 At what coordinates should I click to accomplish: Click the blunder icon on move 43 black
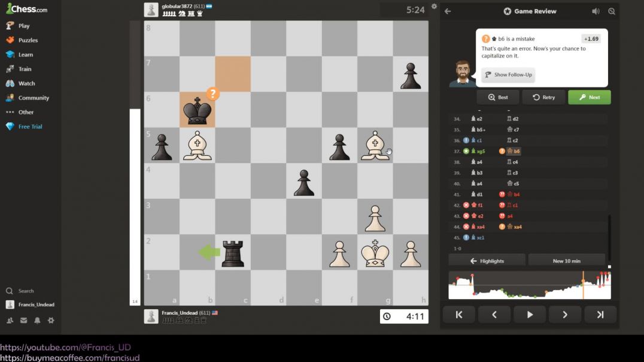tap(502, 216)
